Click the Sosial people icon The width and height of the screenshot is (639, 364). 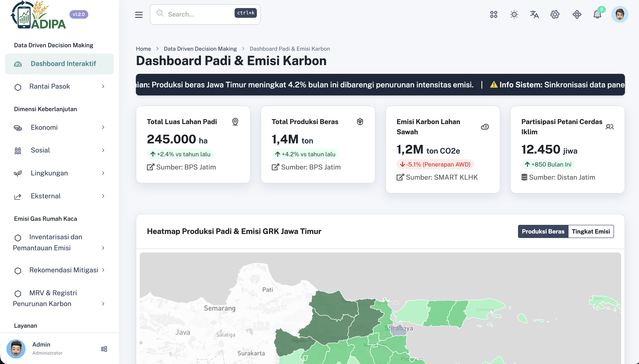pos(18,151)
